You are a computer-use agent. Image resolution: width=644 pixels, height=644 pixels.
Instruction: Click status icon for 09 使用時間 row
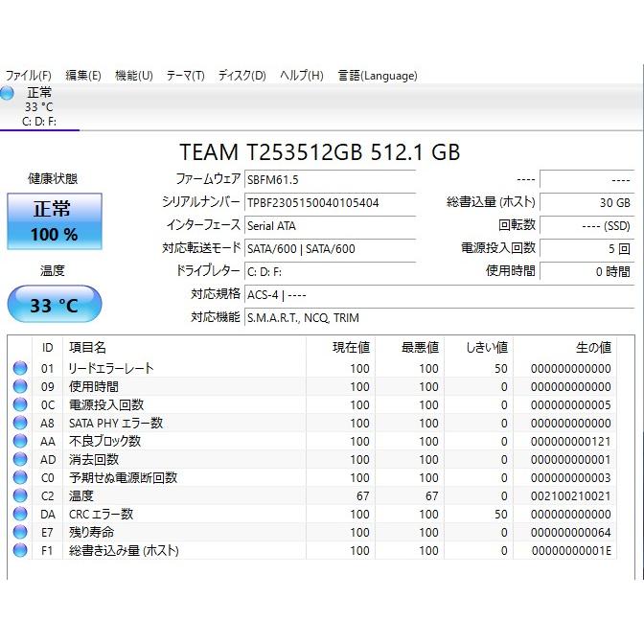click(20, 387)
